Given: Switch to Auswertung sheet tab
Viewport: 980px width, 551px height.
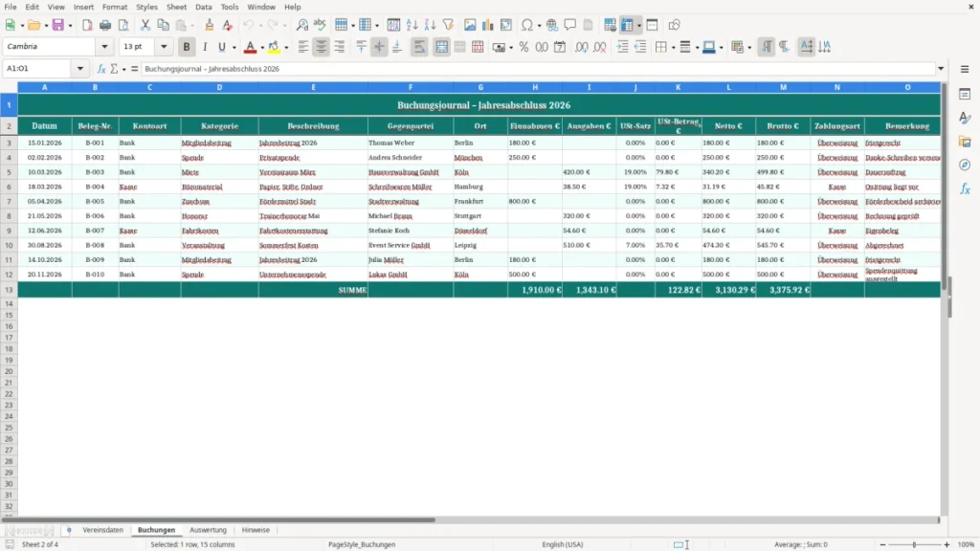Looking at the screenshot, I should click(x=208, y=530).
